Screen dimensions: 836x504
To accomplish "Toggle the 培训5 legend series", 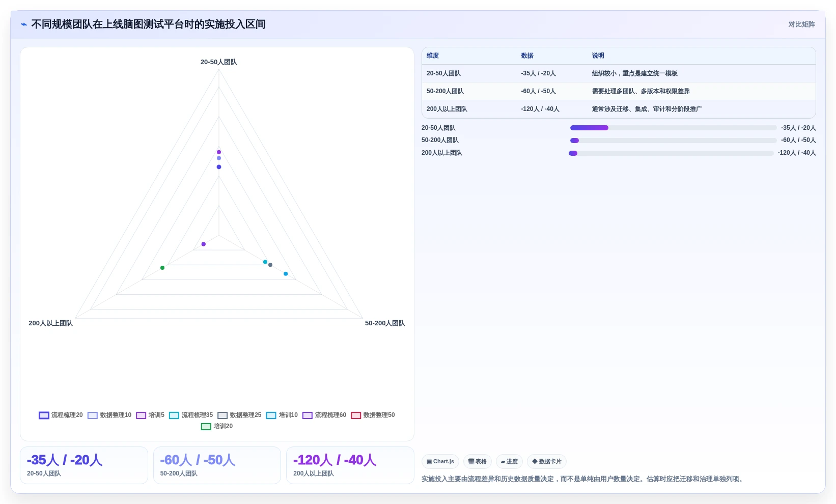I will [150, 415].
